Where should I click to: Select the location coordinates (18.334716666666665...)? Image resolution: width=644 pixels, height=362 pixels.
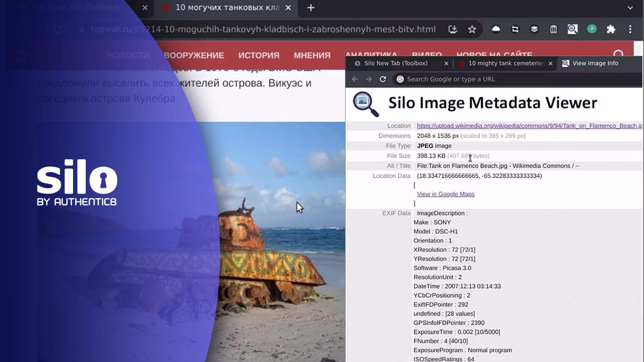click(x=479, y=176)
